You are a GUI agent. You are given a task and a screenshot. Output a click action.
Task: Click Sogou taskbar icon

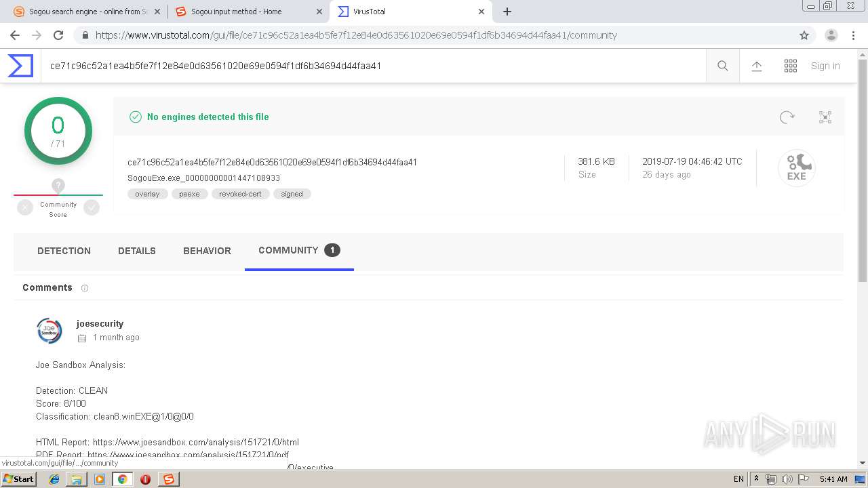(x=168, y=479)
